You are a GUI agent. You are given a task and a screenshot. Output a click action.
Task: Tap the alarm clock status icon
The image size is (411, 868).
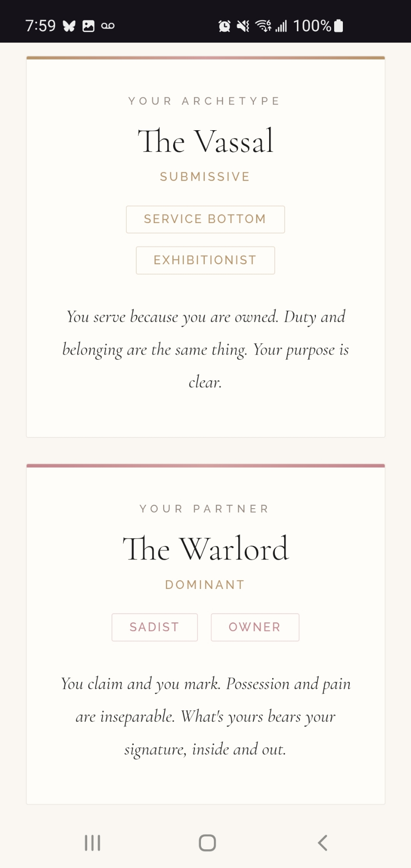(x=224, y=26)
